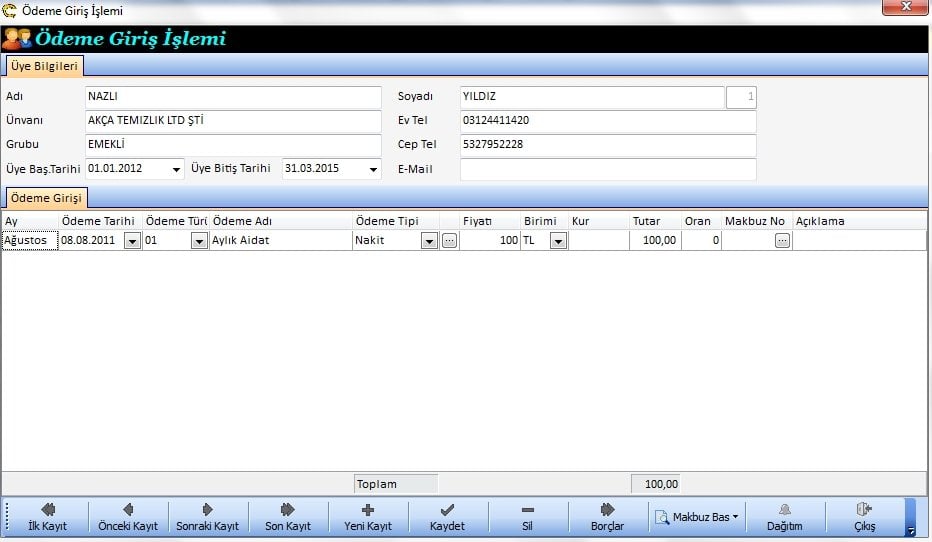Open the Üye Baş.Tarihi date picker

click(x=176, y=169)
